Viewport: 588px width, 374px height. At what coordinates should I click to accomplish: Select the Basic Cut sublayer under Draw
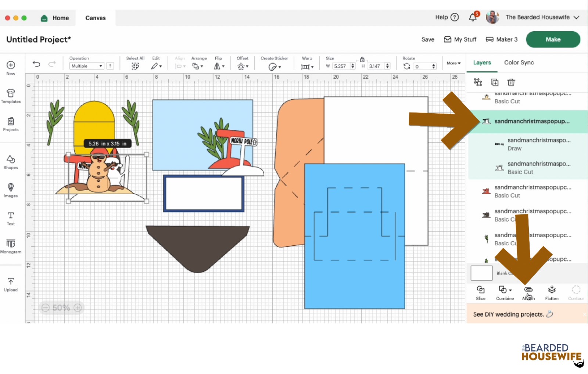click(x=528, y=168)
